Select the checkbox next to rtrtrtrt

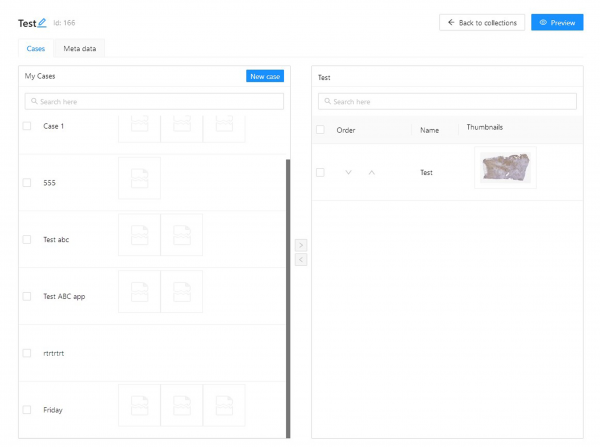point(27,353)
